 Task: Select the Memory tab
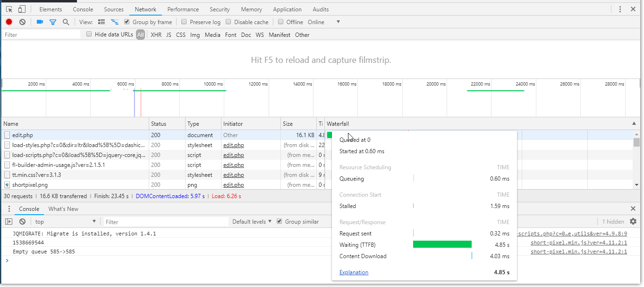coord(251,9)
